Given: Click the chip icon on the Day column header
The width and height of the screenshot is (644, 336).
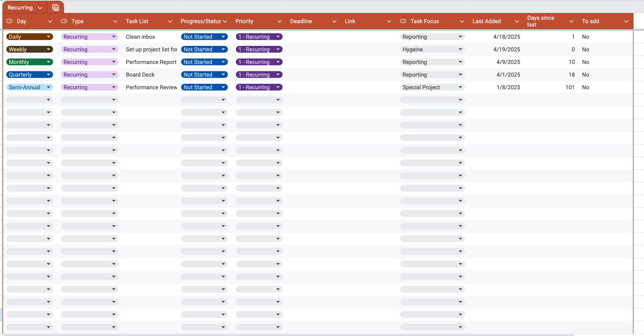Looking at the screenshot, I should tap(9, 21).
